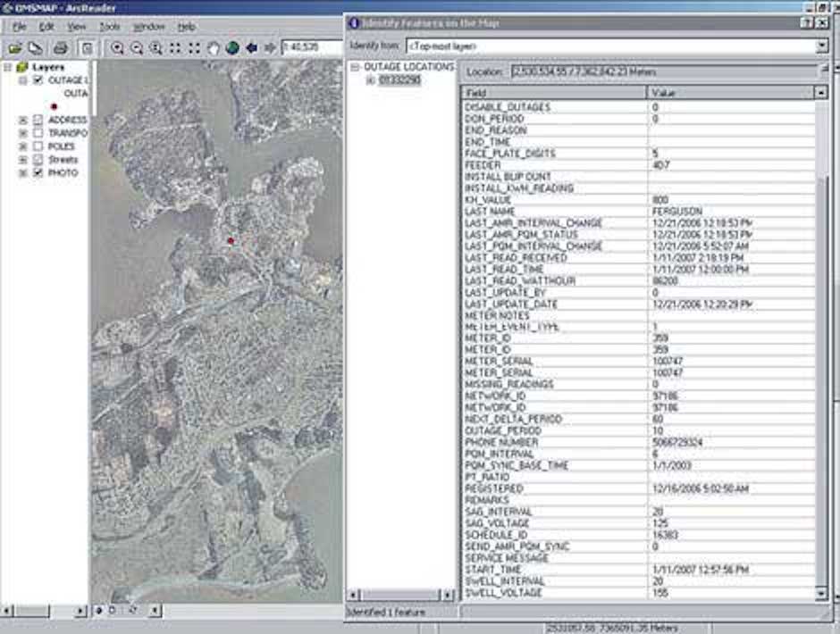
Task: Open the View menu
Action: coord(77,27)
